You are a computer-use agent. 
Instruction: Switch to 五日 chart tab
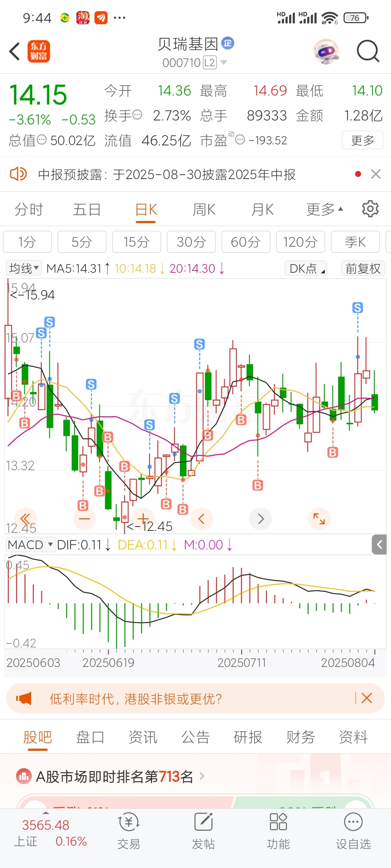pos(87,209)
